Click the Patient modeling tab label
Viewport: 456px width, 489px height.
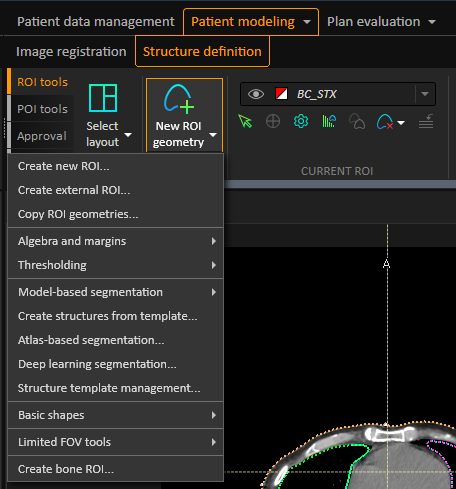[x=243, y=22]
